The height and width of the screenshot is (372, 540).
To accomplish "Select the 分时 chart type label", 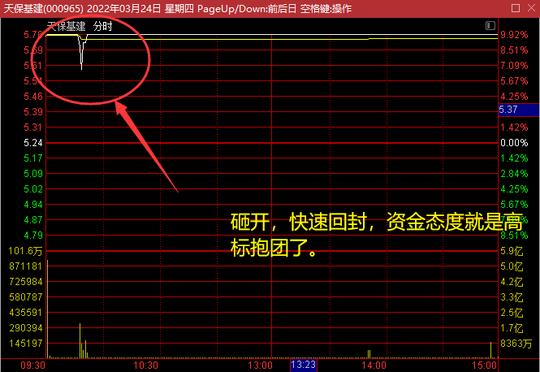I will pyautogui.click(x=103, y=26).
